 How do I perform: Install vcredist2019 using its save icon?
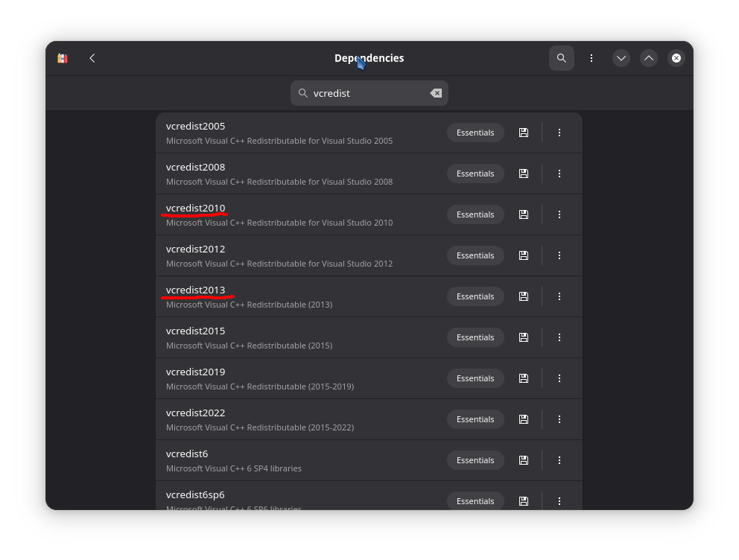coord(523,379)
